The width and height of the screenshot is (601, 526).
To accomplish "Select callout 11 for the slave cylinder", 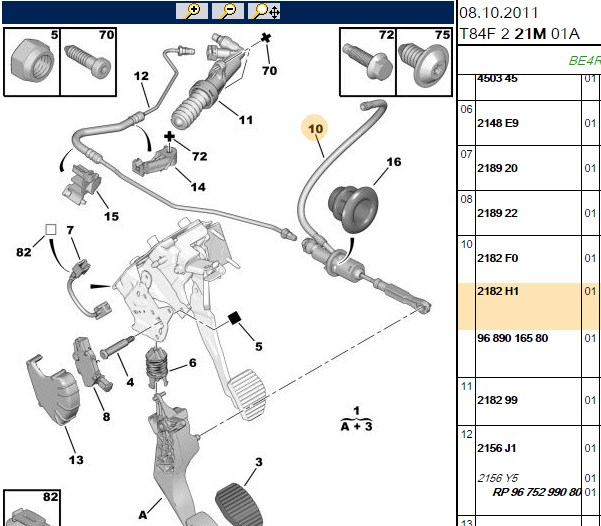I will (246, 120).
